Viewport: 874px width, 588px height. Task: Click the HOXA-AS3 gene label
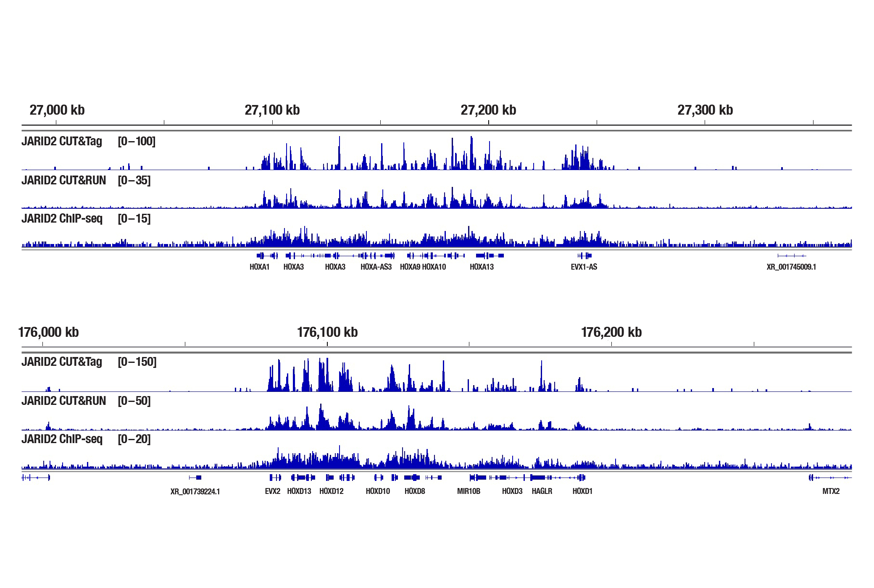[x=376, y=267]
